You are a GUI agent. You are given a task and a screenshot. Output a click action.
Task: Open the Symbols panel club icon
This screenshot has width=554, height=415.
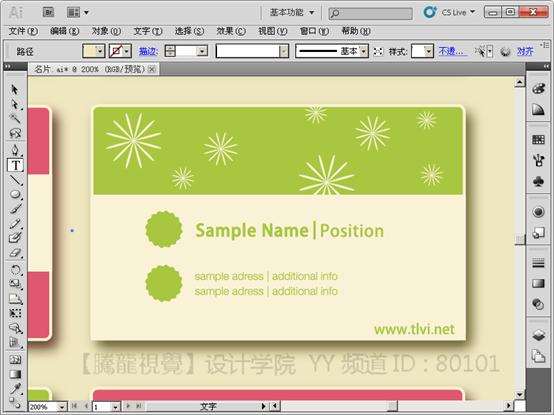click(538, 182)
